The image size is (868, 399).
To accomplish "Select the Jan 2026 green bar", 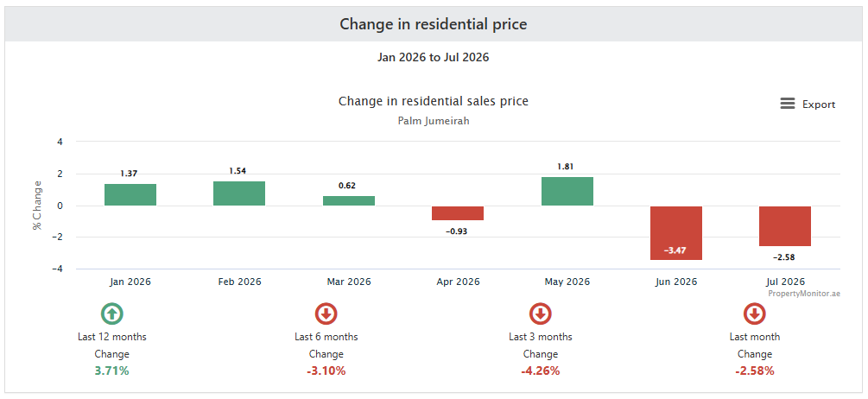I will (x=130, y=195).
